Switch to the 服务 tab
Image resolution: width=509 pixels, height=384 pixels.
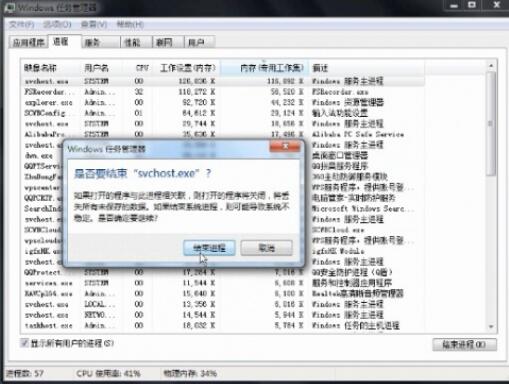click(x=100, y=43)
